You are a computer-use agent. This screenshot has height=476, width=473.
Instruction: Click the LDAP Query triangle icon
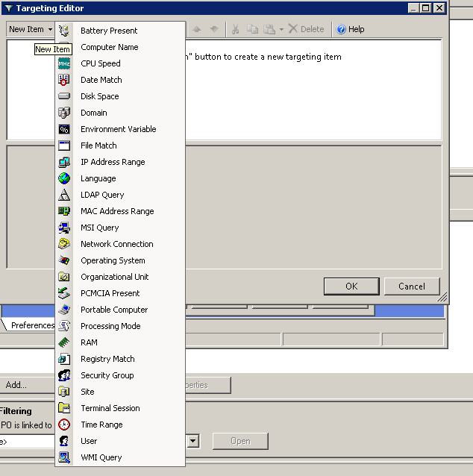point(64,195)
